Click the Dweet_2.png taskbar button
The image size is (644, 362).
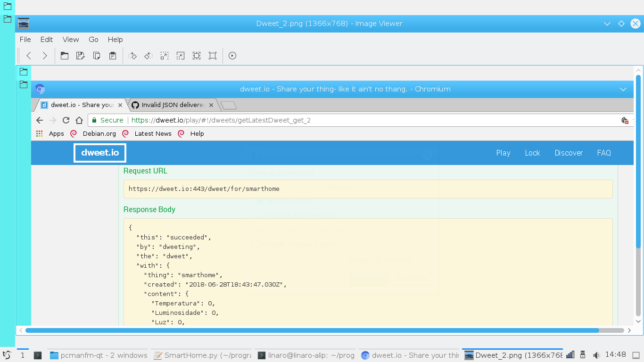tap(512, 355)
